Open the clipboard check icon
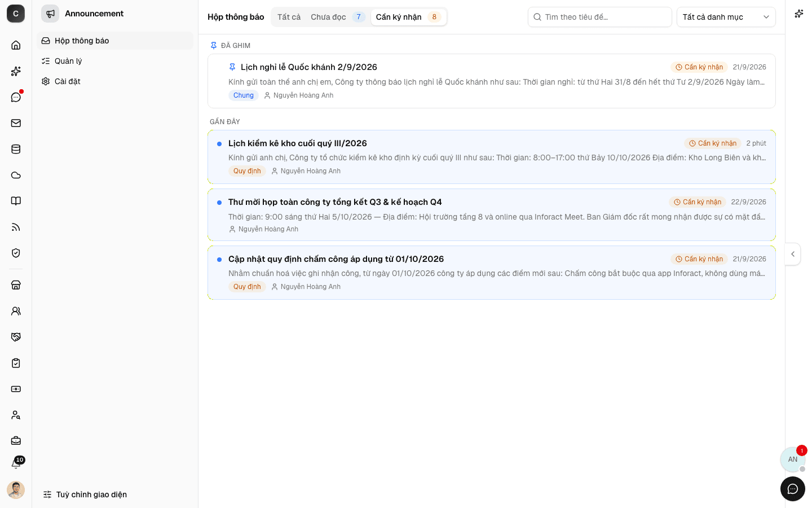 point(16,363)
